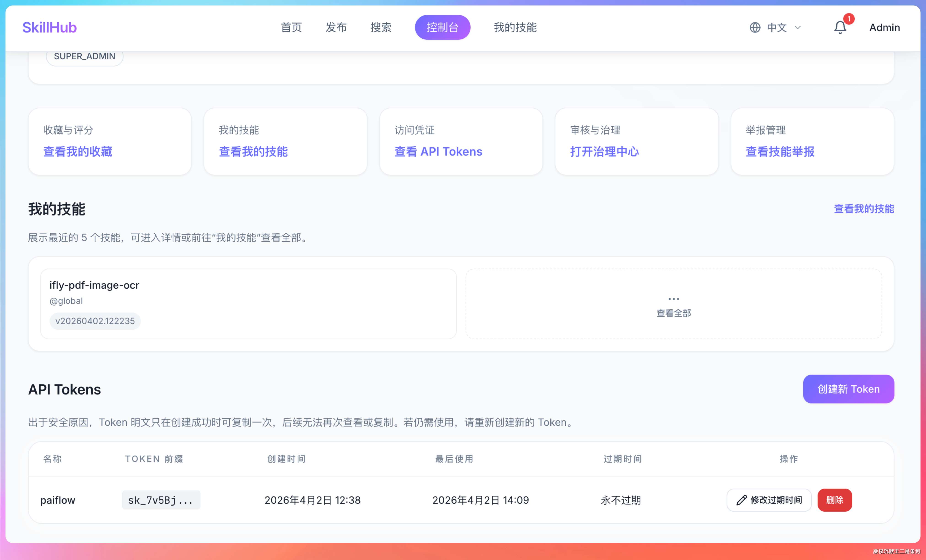Open 查看技能举报 link
This screenshot has height=560, width=926.
pos(780,152)
